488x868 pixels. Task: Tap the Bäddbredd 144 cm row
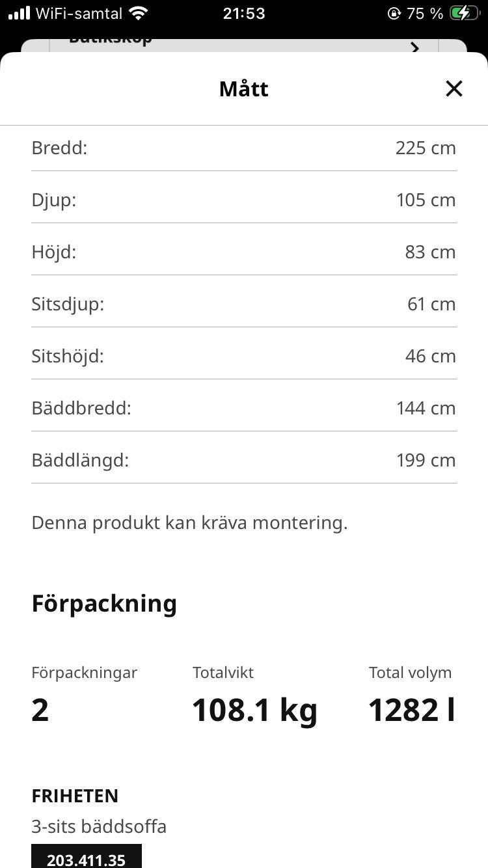244,409
